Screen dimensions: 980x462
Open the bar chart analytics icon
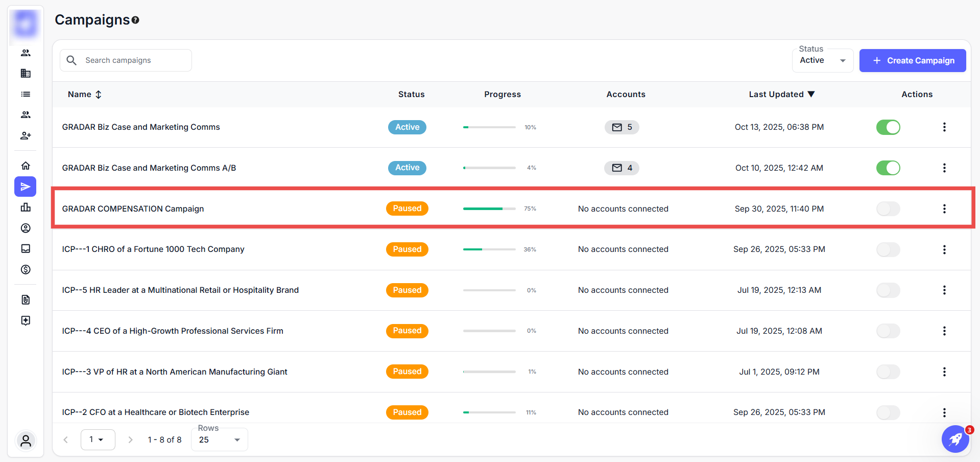[x=26, y=207]
